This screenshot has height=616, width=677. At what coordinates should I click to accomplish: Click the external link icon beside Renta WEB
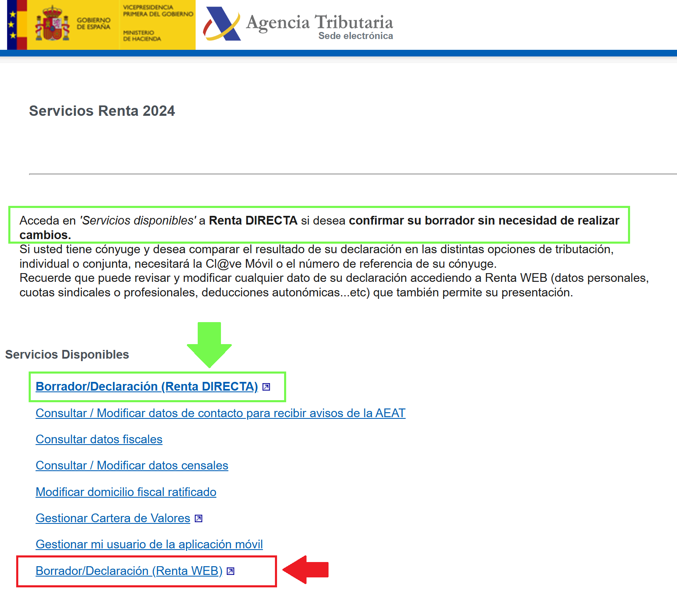[231, 570]
